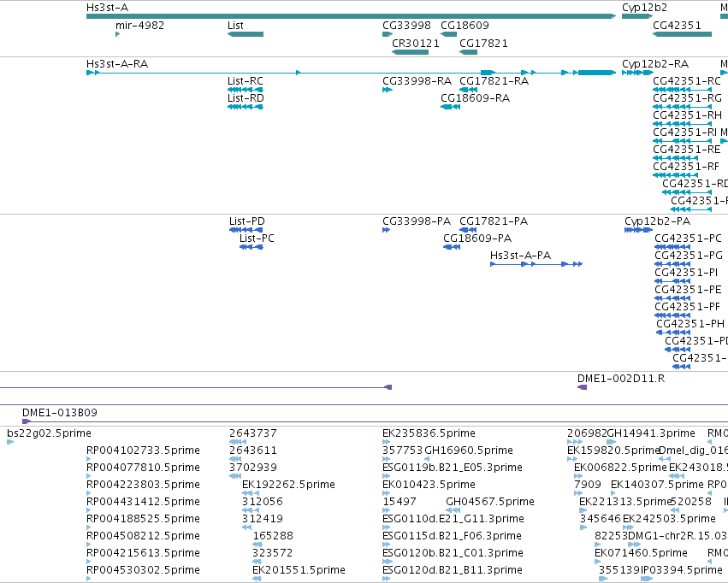
Task: Select the CG18609 gene label
Action: point(465,26)
